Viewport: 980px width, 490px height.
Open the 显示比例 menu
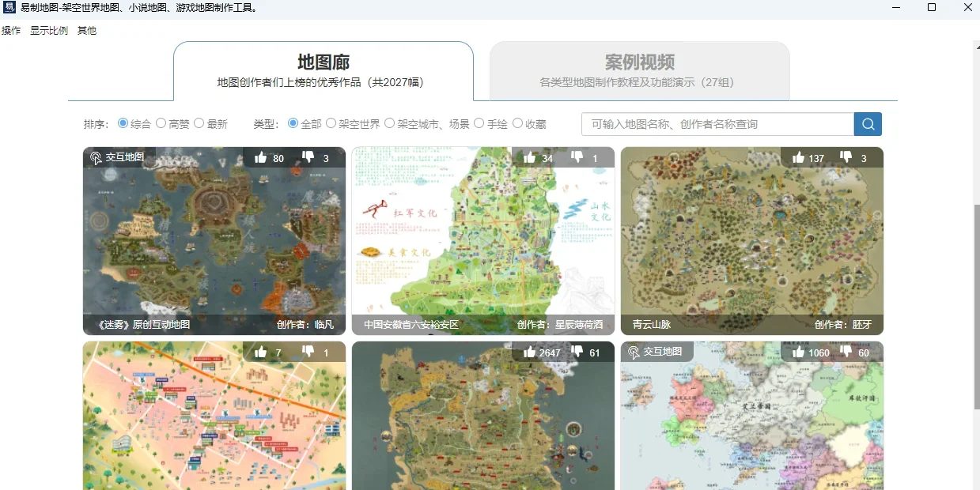pos(49,31)
